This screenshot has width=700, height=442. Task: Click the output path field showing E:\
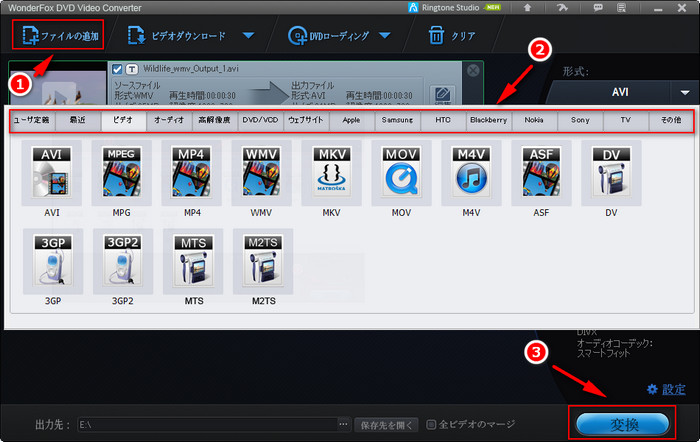point(208,425)
